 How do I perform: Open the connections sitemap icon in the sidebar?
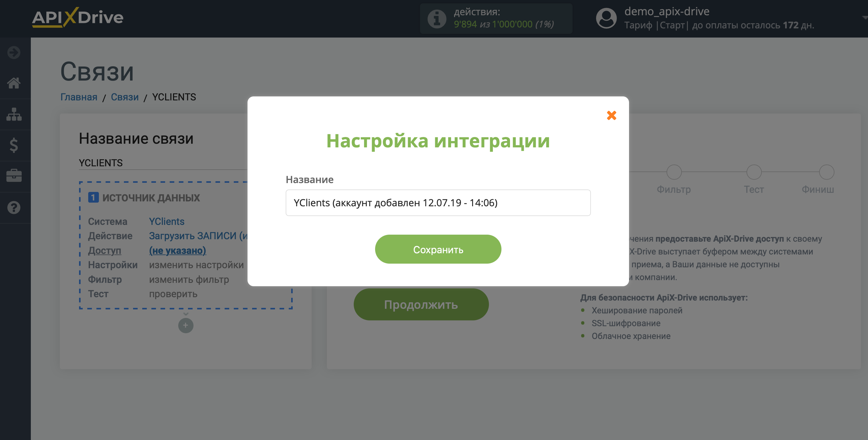coord(14,114)
